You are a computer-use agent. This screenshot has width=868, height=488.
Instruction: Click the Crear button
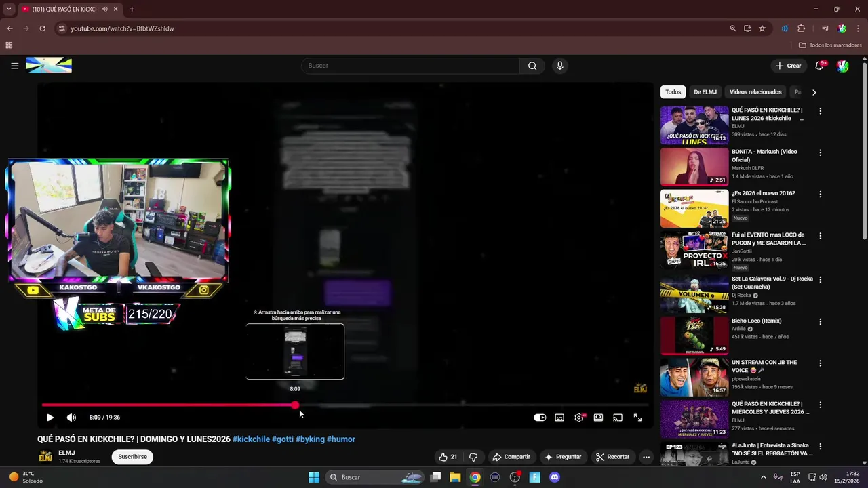(x=789, y=66)
